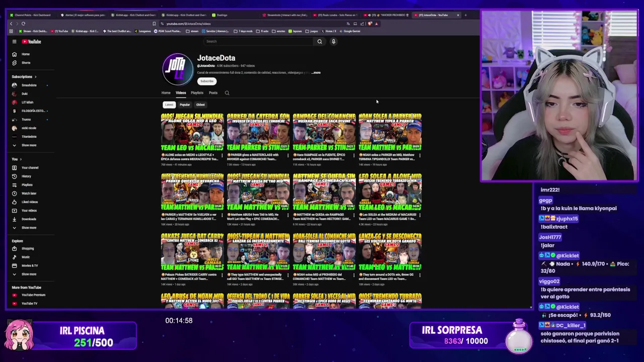Select the Latest sort chip
The width and height of the screenshot is (644, 362).
[x=169, y=105]
